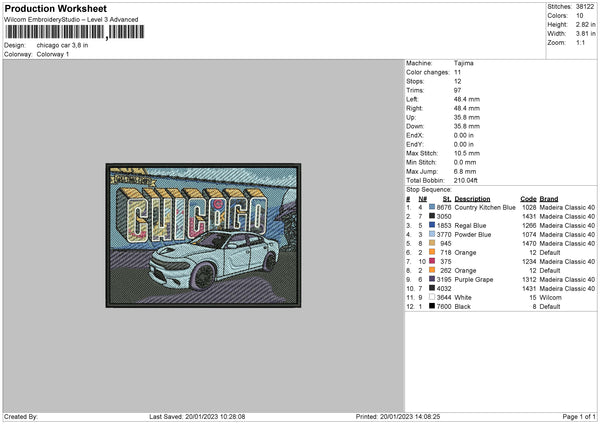Click the Code column header
The height and width of the screenshot is (424, 600).
click(528, 199)
